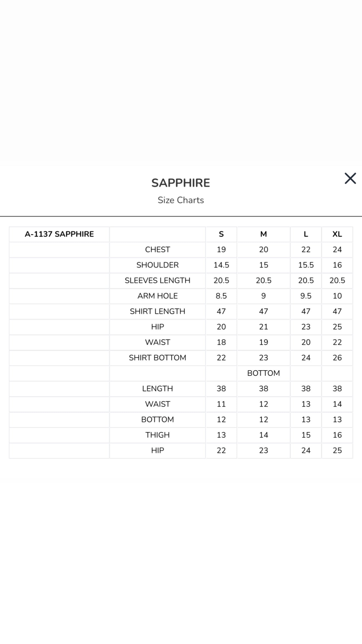Click the SHIRT LENGTH row label
The image size is (362, 644).
pyautogui.click(x=157, y=311)
